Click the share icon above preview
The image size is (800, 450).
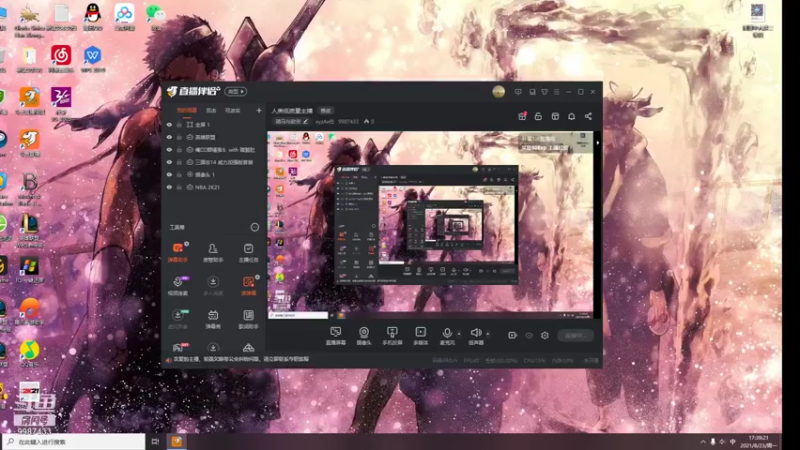click(588, 116)
